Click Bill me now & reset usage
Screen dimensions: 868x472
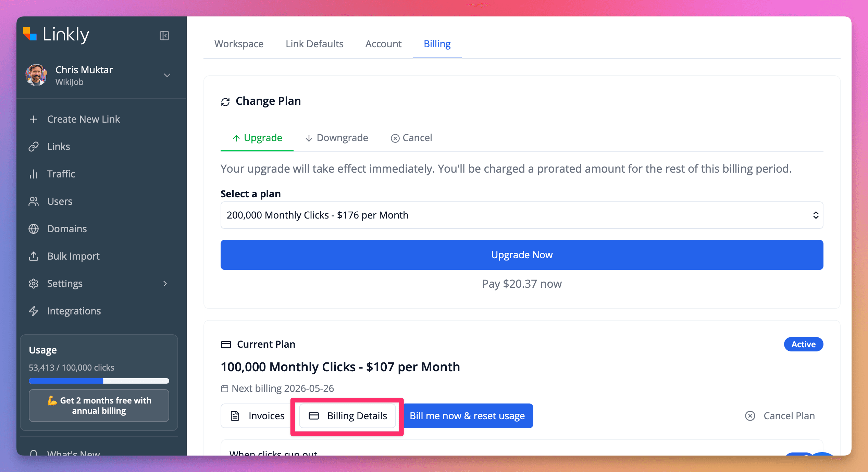468,416
